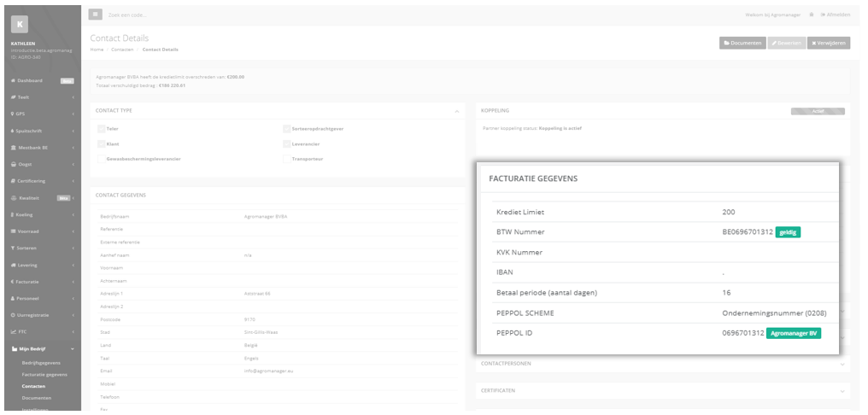Click the Spuitschrift droplet icon
Image resolution: width=868 pixels, height=415 pixels.
(13, 132)
